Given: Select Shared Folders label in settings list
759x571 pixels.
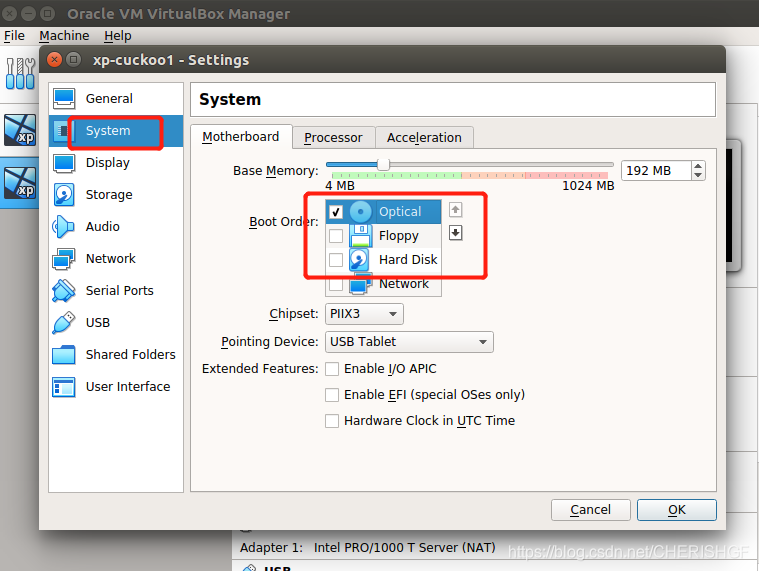Looking at the screenshot, I should [131, 355].
